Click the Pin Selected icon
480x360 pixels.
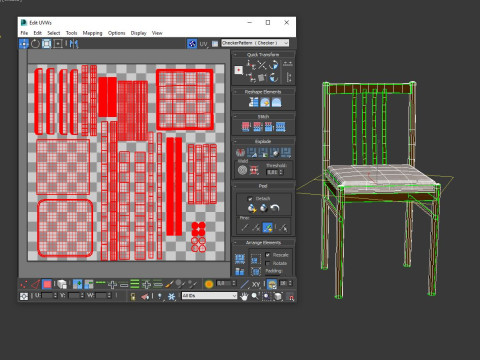[x=244, y=227]
